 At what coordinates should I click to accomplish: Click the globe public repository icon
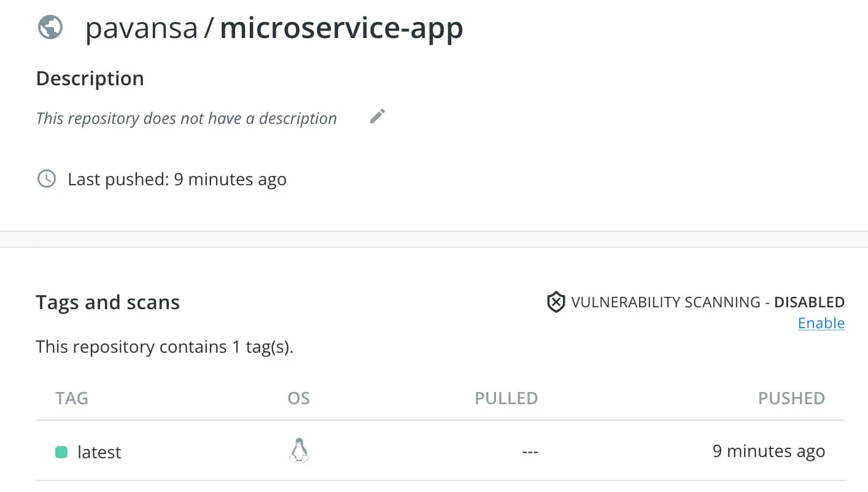click(x=50, y=27)
